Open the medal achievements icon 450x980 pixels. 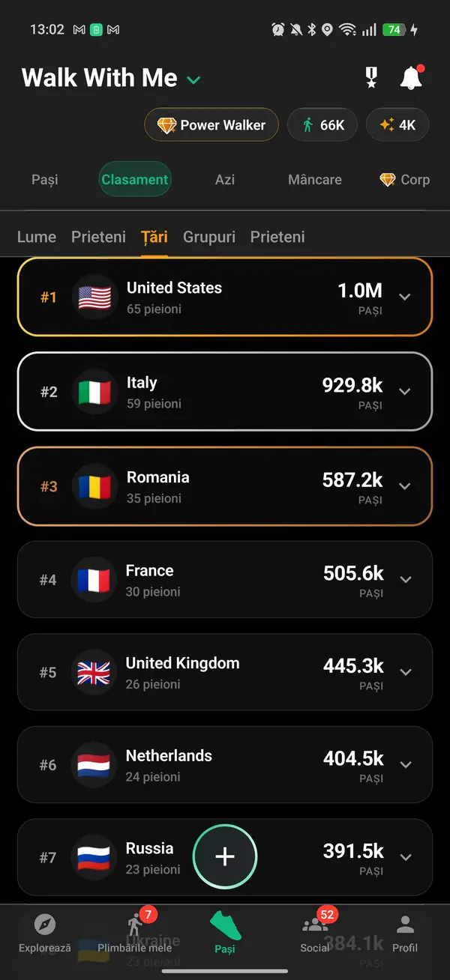pos(371,78)
